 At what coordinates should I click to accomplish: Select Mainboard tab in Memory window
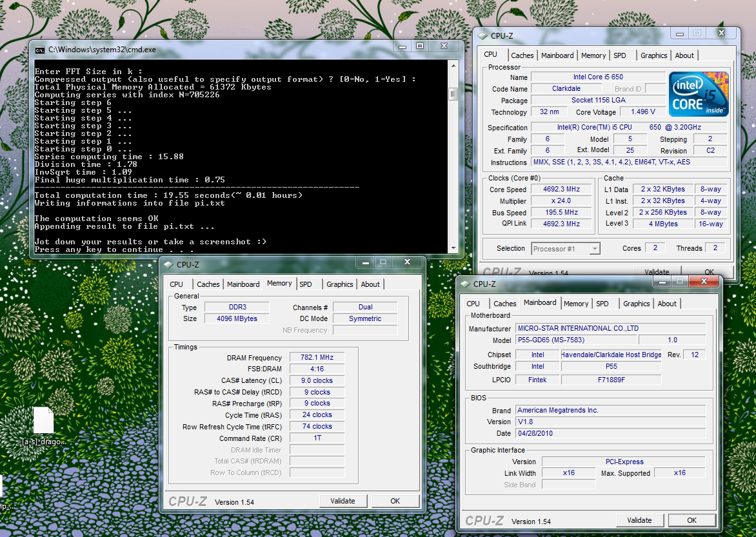point(243,284)
